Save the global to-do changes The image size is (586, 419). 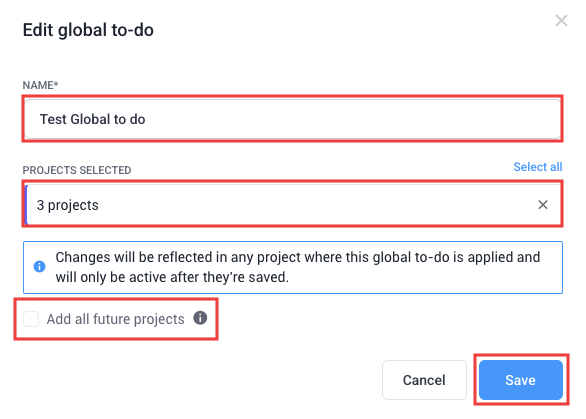pyautogui.click(x=521, y=380)
